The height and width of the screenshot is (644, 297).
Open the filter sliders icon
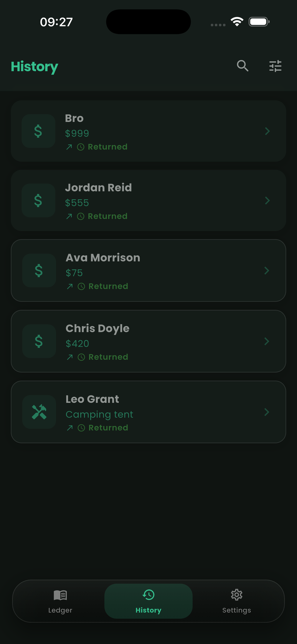pyautogui.click(x=275, y=66)
